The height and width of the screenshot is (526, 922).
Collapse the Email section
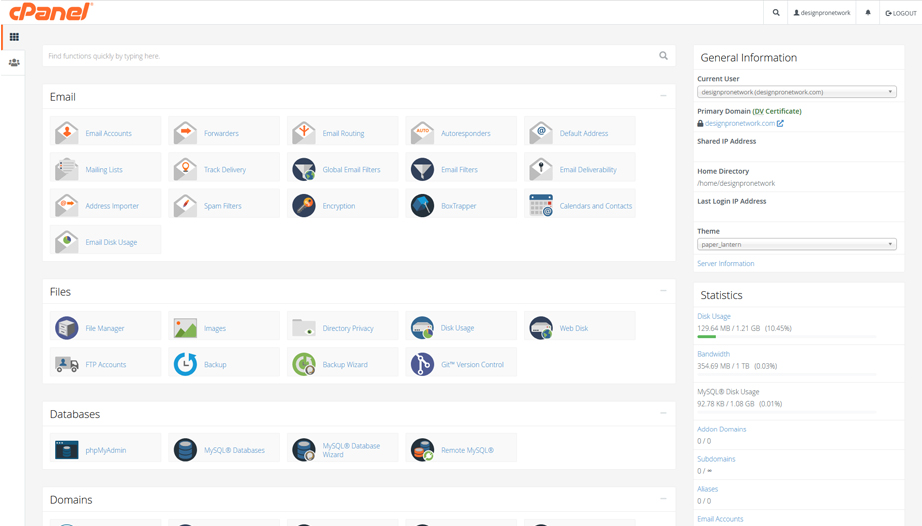[x=663, y=96]
